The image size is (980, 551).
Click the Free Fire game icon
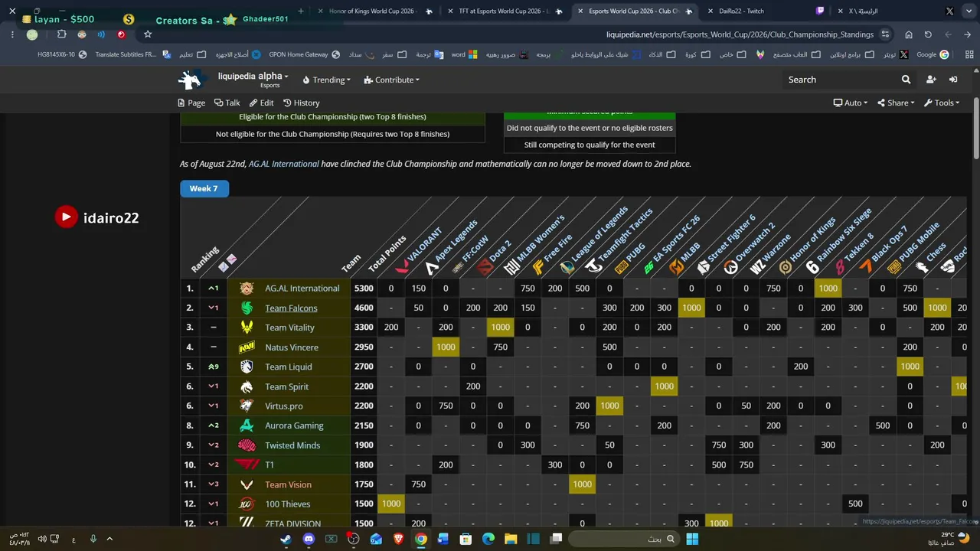(538, 268)
